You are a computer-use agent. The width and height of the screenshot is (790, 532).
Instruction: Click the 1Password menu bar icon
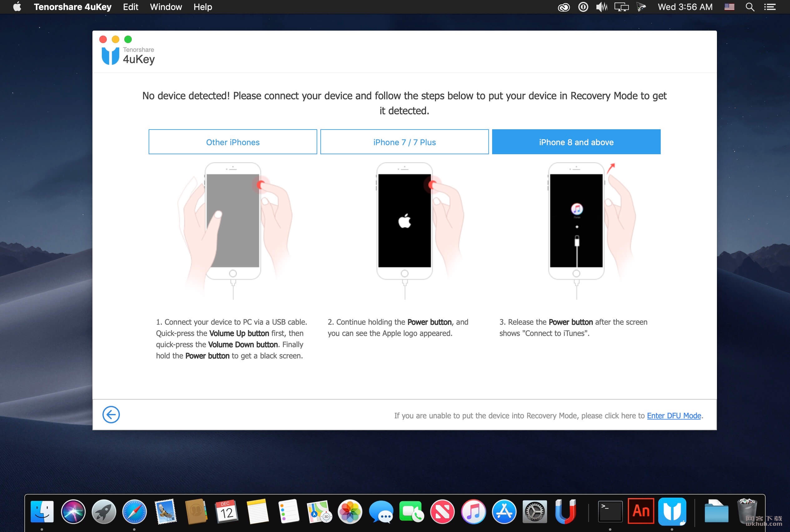(x=583, y=7)
